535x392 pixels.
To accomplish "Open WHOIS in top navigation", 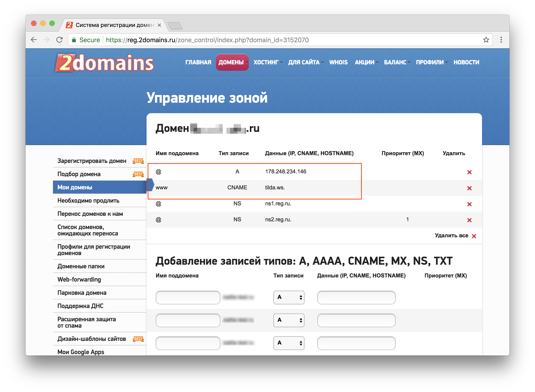I will point(338,63).
